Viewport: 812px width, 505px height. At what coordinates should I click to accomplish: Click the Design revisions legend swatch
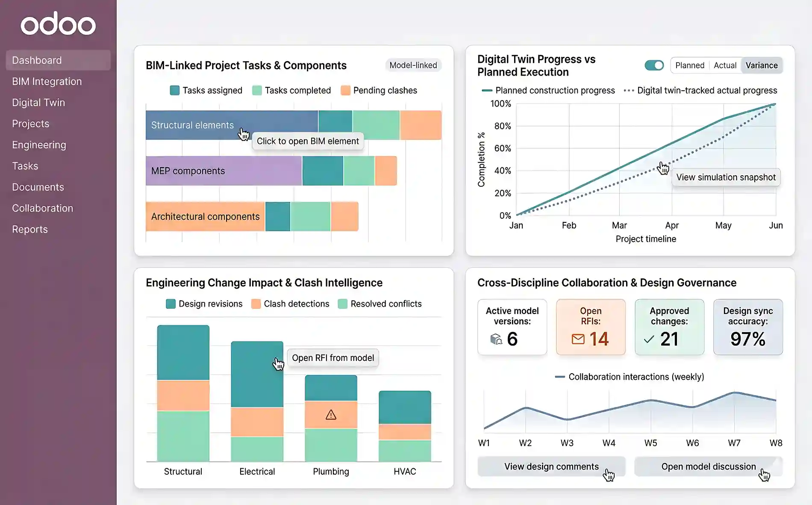coord(170,304)
